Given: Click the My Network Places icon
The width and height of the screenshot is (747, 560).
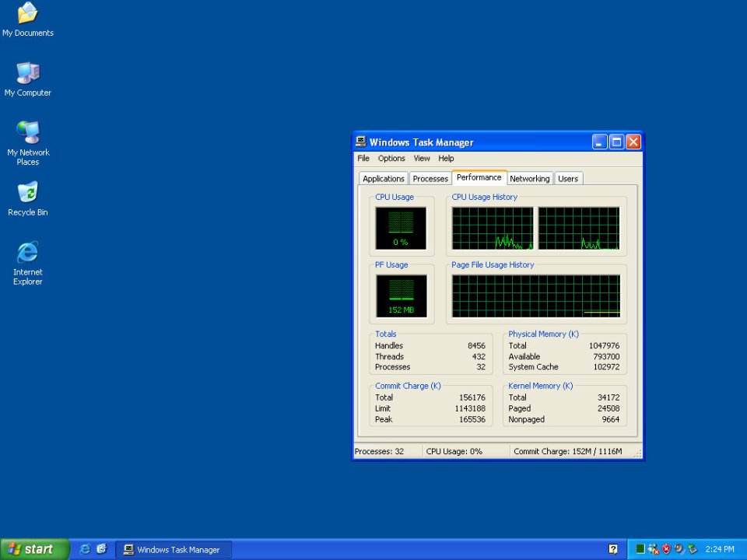Looking at the screenshot, I should pyautogui.click(x=27, y=134).
